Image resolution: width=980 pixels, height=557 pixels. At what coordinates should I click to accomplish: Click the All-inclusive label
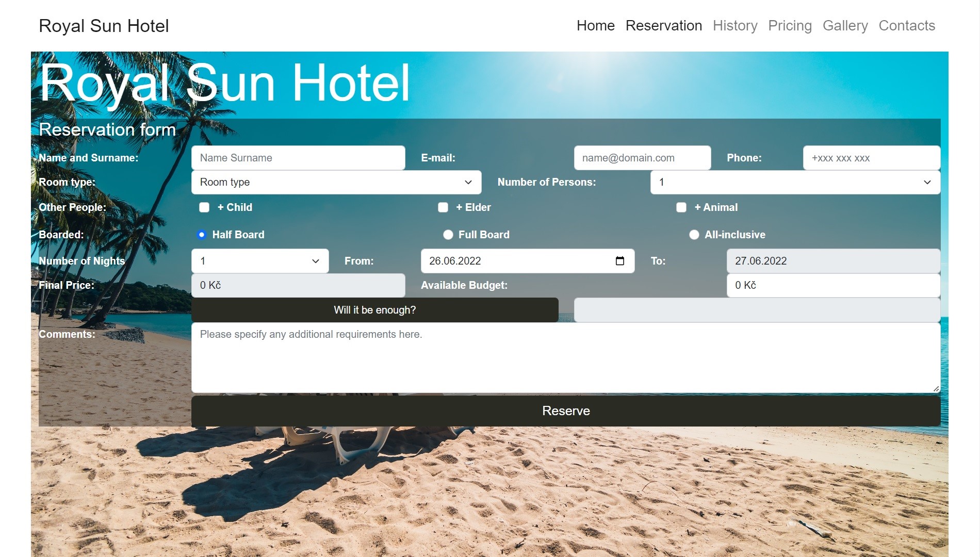pos(735,235)
